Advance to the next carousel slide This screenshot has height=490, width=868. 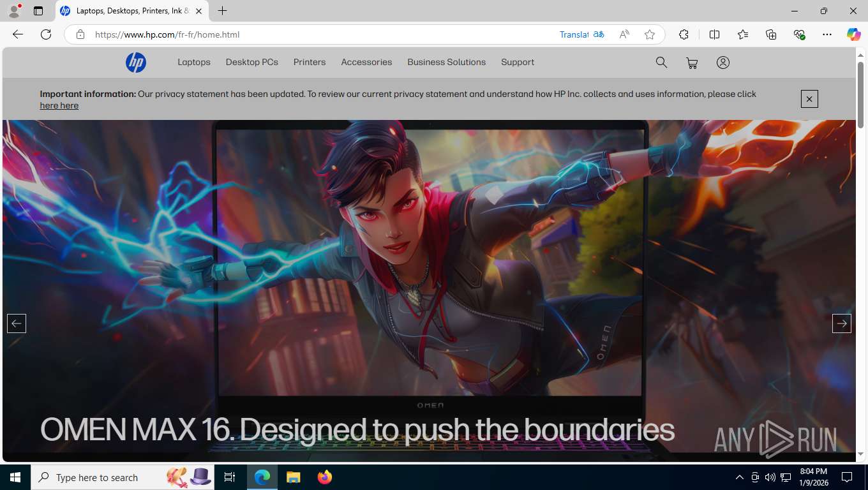coord(842,323)
